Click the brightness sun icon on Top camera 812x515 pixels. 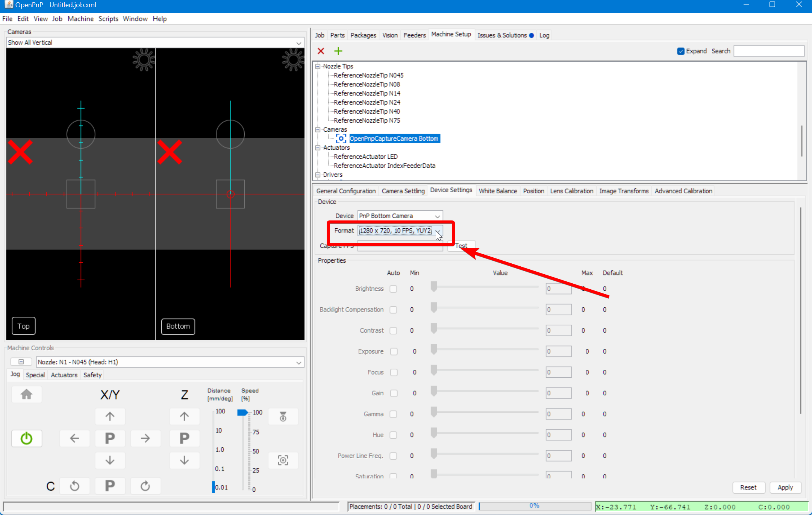pos(144,60)
